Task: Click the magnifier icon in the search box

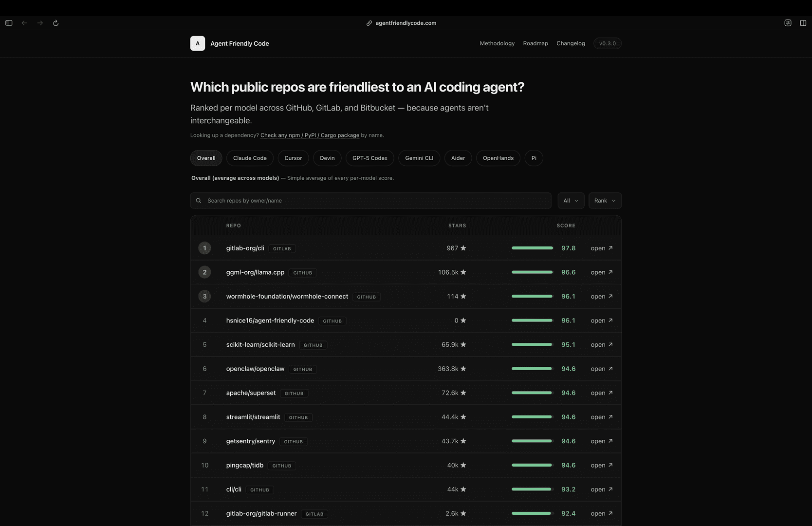Action: point(199,201)
